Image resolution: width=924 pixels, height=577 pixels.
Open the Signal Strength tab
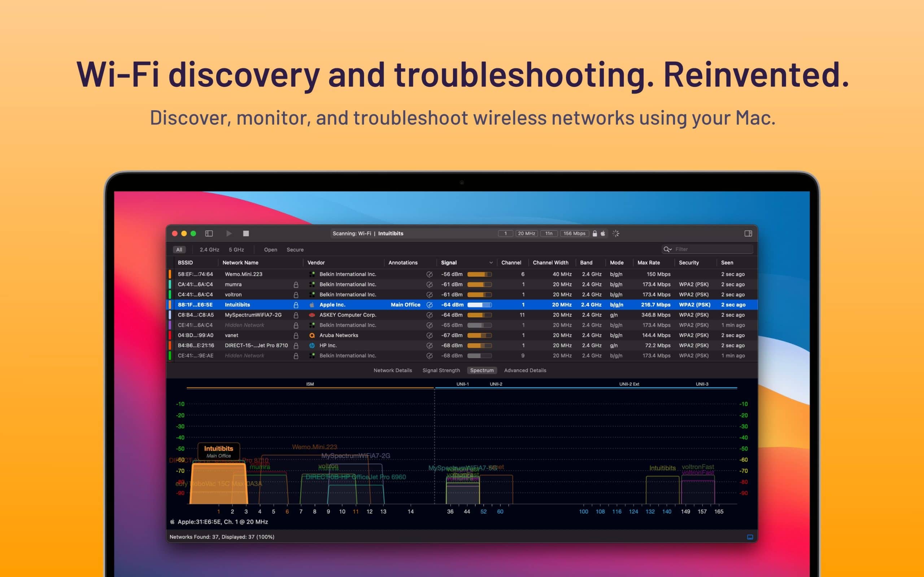pos(441,370)
